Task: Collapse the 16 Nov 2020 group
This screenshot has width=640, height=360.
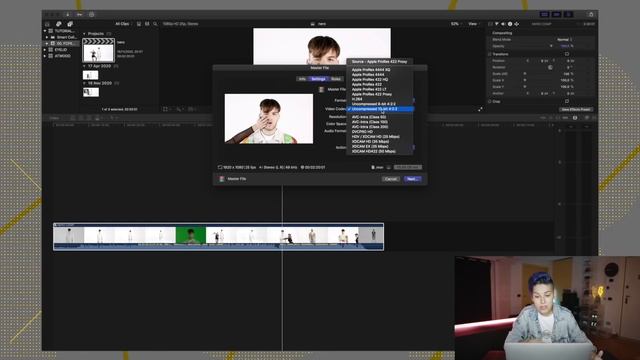Action: [84, 83]
